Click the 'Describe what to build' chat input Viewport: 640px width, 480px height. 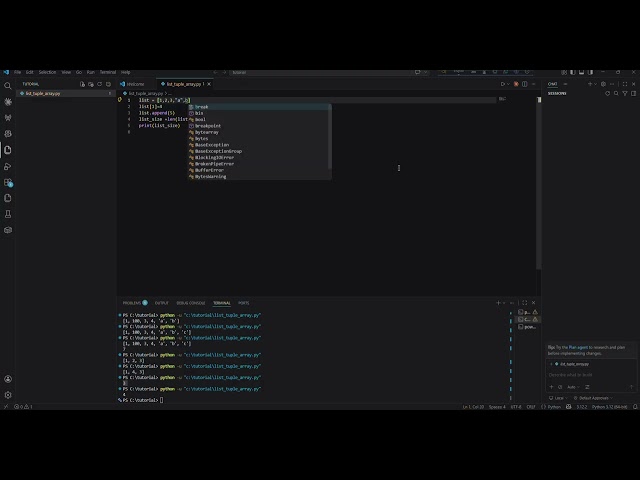pyautogui.click(x=591, y=375)
